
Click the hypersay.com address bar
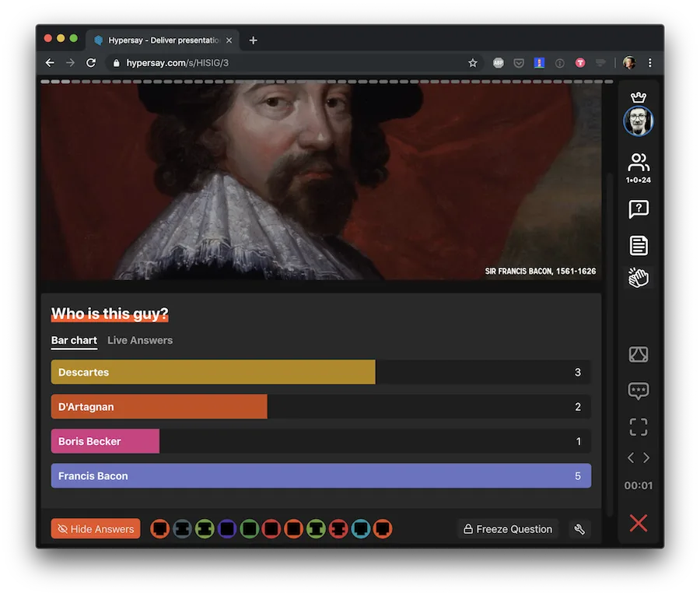pyautogui.click(x=295, y=63)
